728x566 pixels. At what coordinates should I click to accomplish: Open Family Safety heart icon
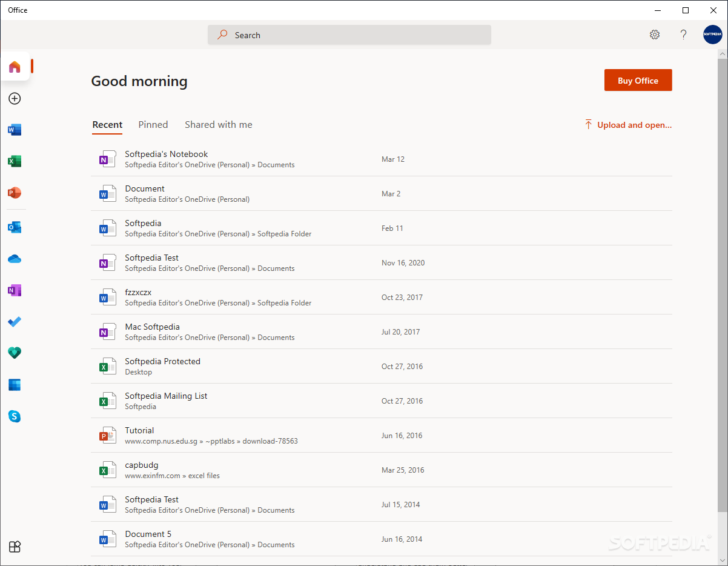15,353
